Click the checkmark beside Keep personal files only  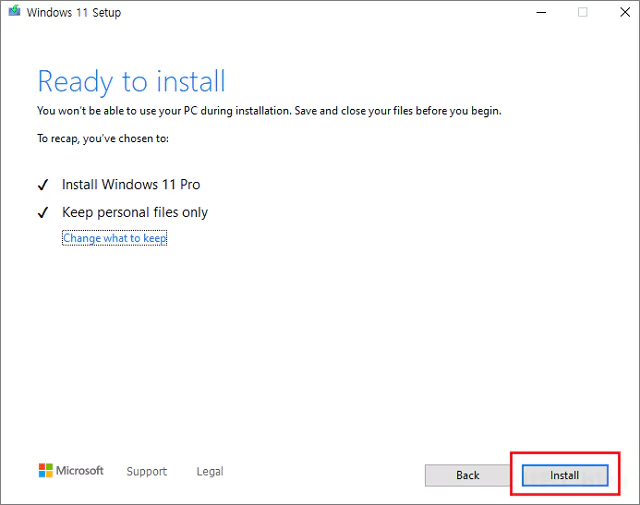coord(43,212)
